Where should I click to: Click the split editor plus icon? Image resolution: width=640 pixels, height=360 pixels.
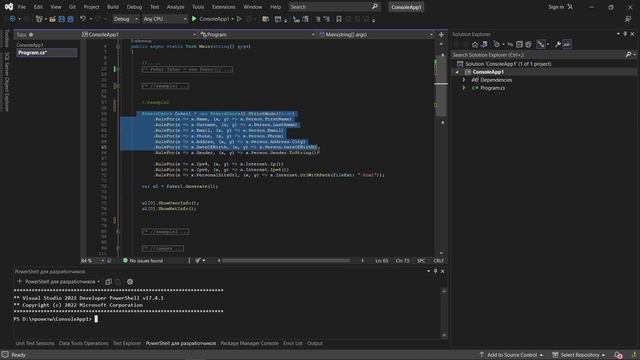[x=441, y=35]
